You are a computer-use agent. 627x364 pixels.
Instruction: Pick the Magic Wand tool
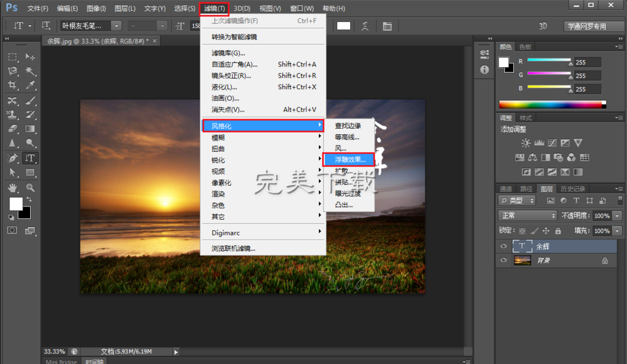tap(30, 71)
